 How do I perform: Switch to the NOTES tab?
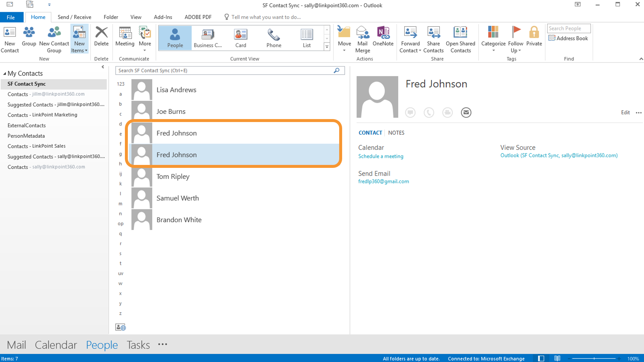(x=396, y=133)
